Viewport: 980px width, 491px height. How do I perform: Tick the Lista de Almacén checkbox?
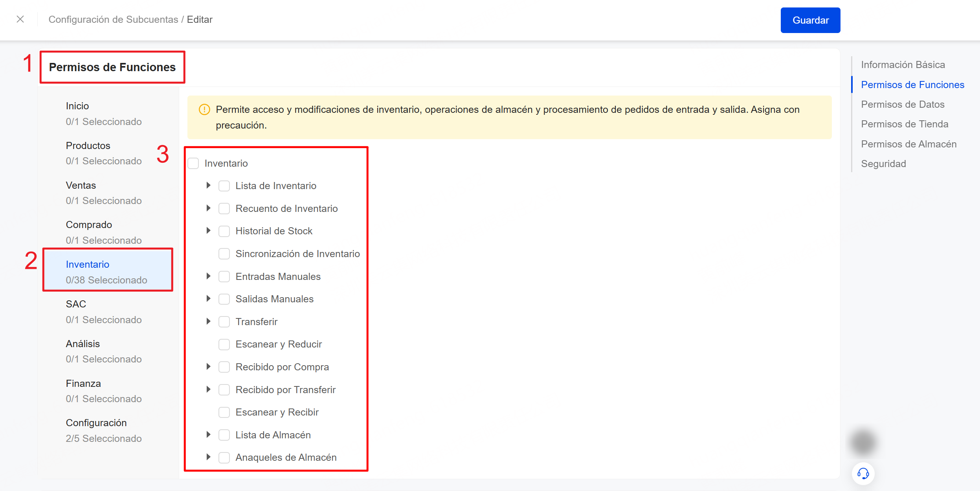point(224,435)
